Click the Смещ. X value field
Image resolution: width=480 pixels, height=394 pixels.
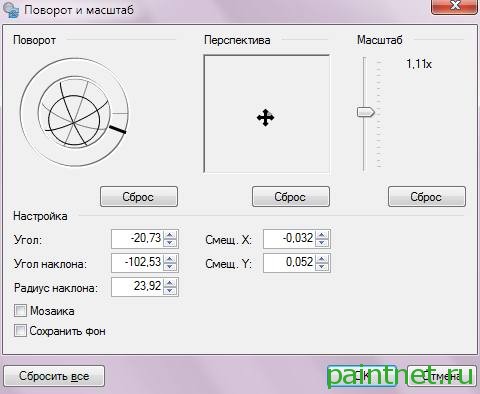tap(289, 239)
